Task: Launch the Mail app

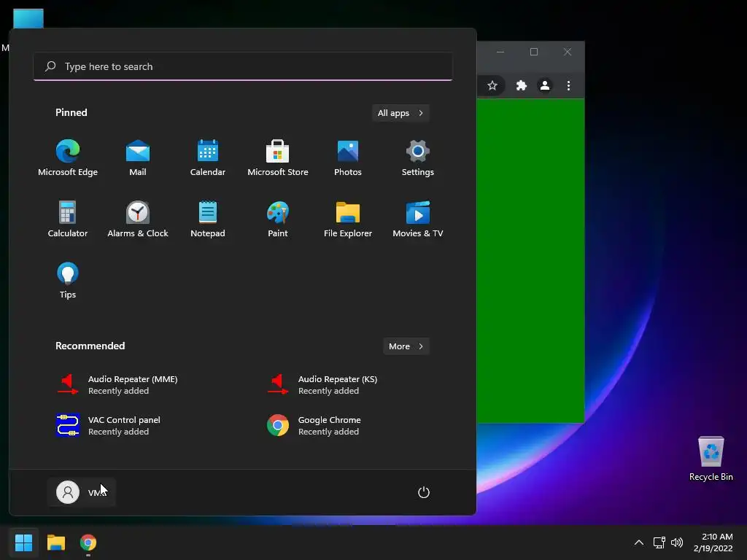Action: [138, 158]
